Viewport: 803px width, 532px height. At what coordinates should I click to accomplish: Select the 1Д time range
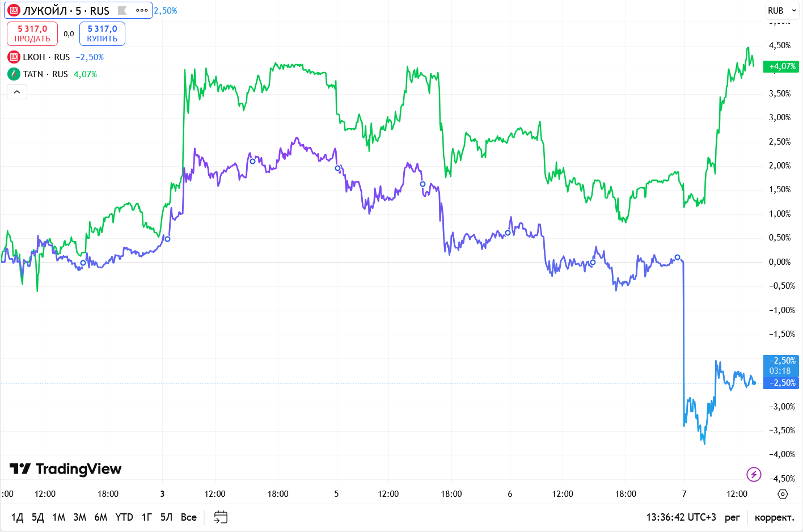click(x=17, y=517)
